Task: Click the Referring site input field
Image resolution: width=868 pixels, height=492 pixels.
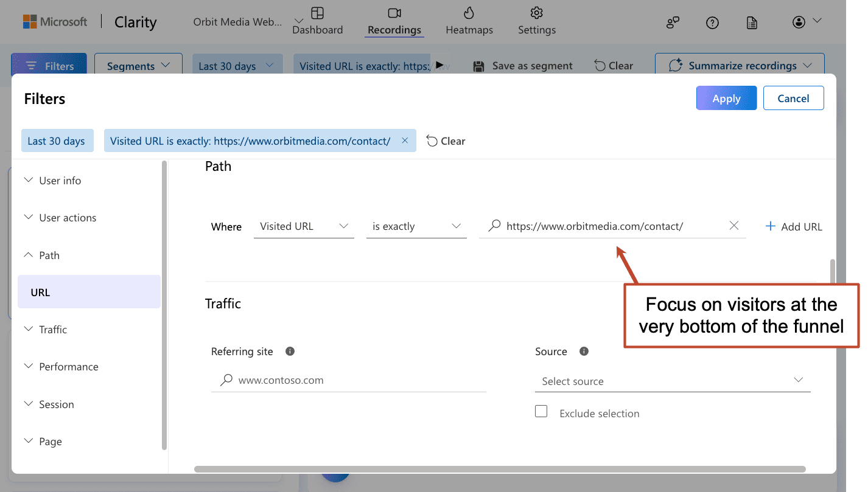Action: [349, 380]
